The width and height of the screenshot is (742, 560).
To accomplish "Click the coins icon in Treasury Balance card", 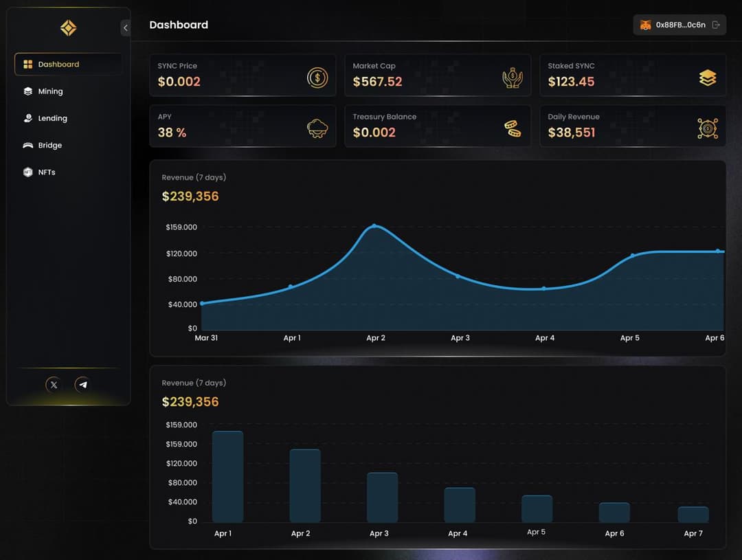I will [513, 128].
